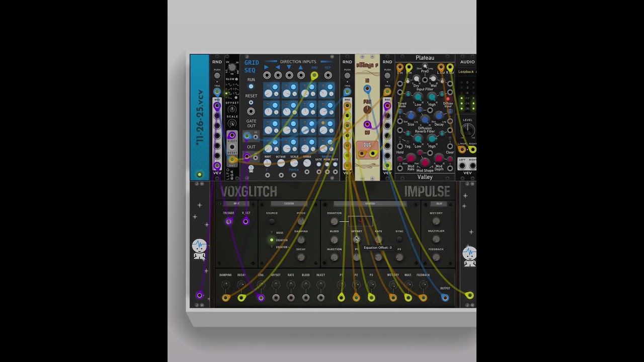Click the Impulse SOURCE selector knob

click(x=272, y=221)
